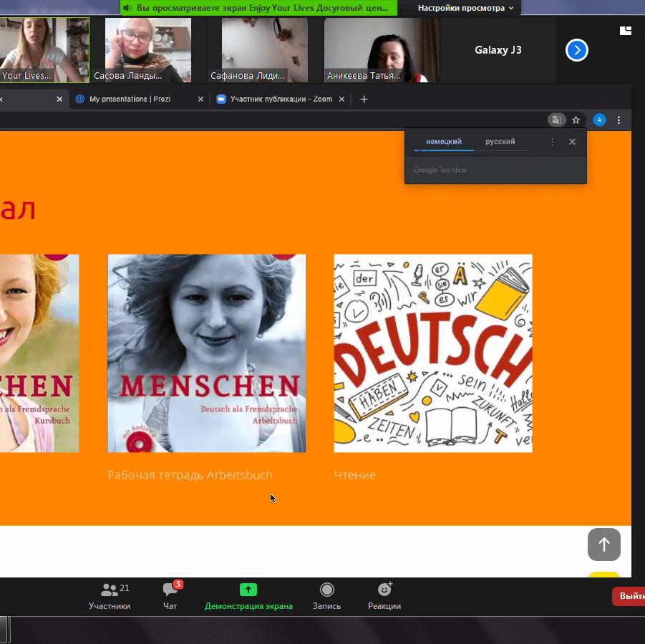Click the Menschen Kursbuch cover image

pyautogui.click(x=39, y=353)
